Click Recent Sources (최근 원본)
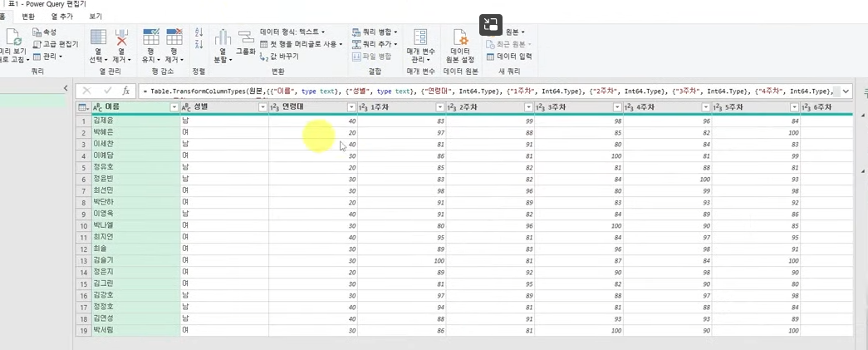This screenshot has width=868, height=350. 508,44
